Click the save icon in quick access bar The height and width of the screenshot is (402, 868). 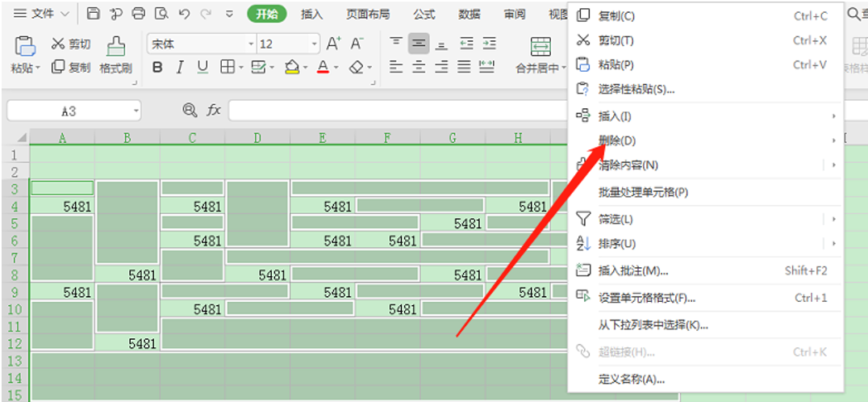tap(94, 14)
